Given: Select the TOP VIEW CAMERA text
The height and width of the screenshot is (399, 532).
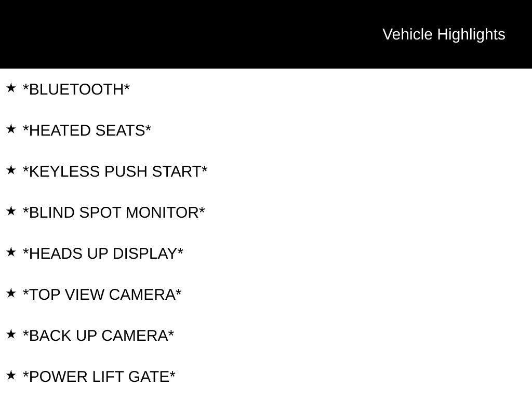Looking at the screenshot, I should 102,295.
